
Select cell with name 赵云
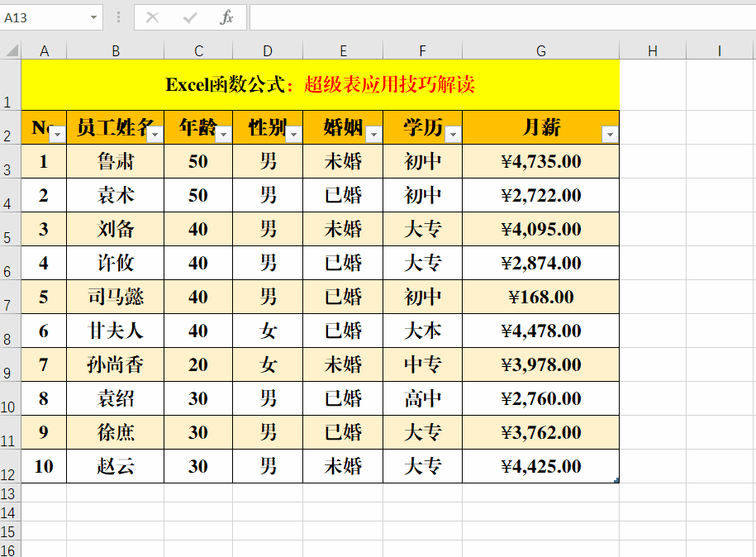pos(116,466)
